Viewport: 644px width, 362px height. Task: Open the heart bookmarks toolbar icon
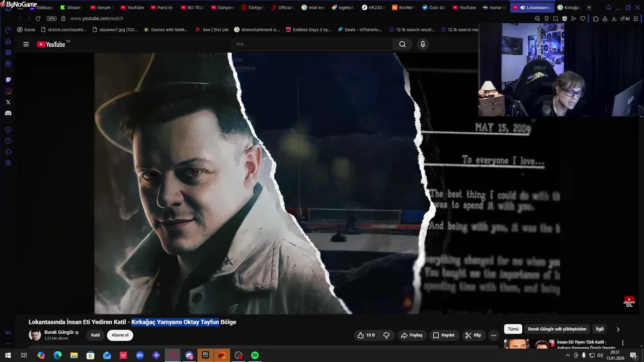point(583,19)
